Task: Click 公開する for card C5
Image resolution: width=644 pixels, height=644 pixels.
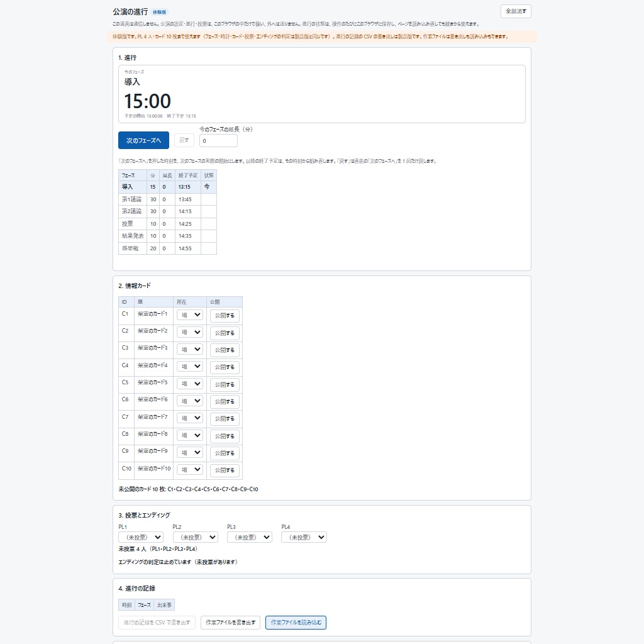Action: (x=225, y=384)
